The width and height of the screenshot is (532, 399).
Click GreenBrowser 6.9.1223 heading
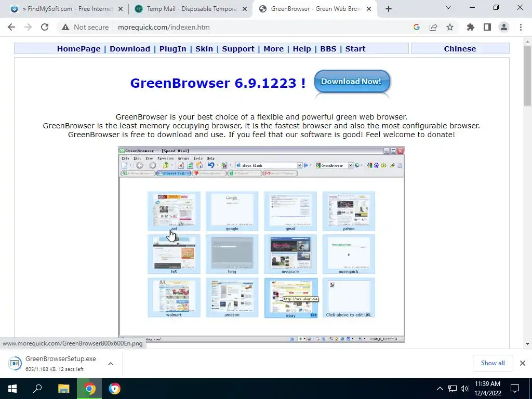218,83
